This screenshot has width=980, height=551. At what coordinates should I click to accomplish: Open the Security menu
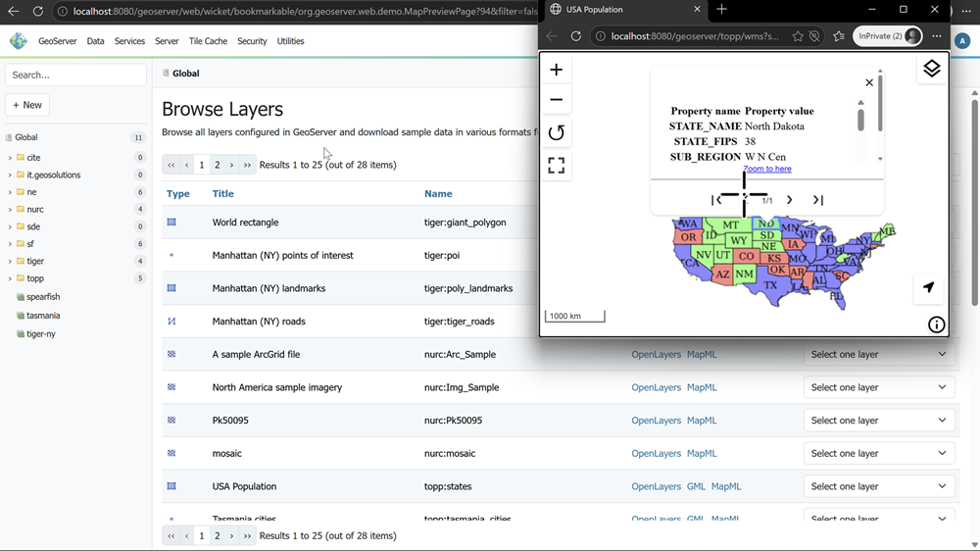tap(252, 41)
